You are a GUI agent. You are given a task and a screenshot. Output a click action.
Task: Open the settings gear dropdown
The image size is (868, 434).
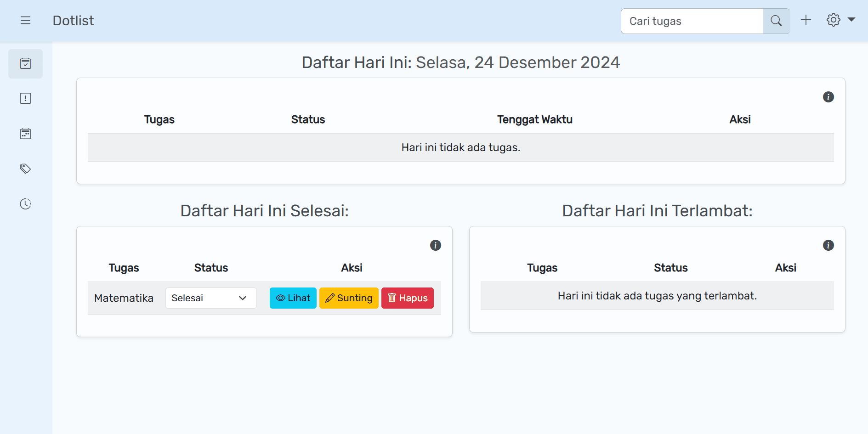coord(840,20)
